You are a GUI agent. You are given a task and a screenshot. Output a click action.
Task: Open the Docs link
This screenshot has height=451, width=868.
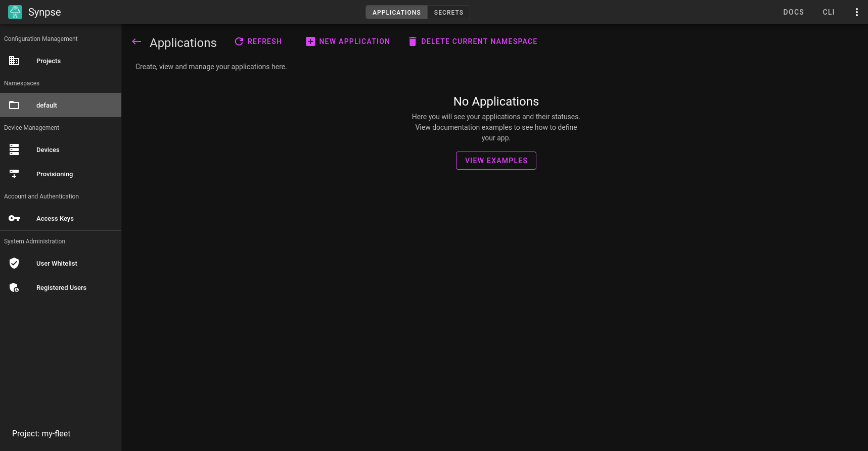coord(793,12)
